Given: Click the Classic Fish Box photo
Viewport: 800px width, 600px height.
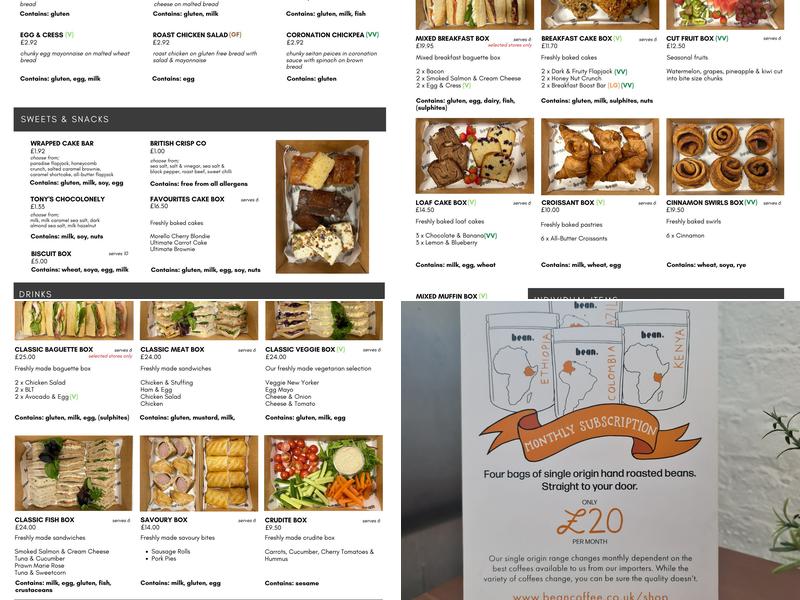Looking at the screenshot, I should (x=74, y=473).
